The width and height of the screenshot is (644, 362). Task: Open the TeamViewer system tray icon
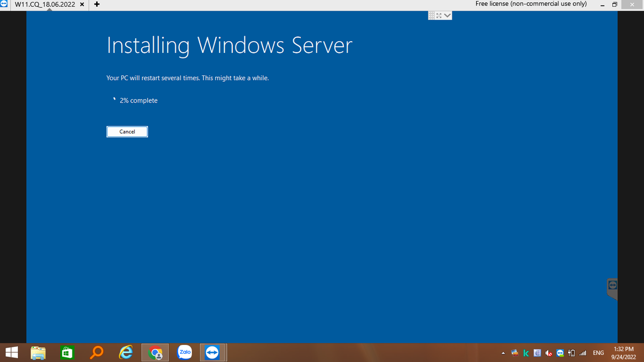tap(560, 353)
